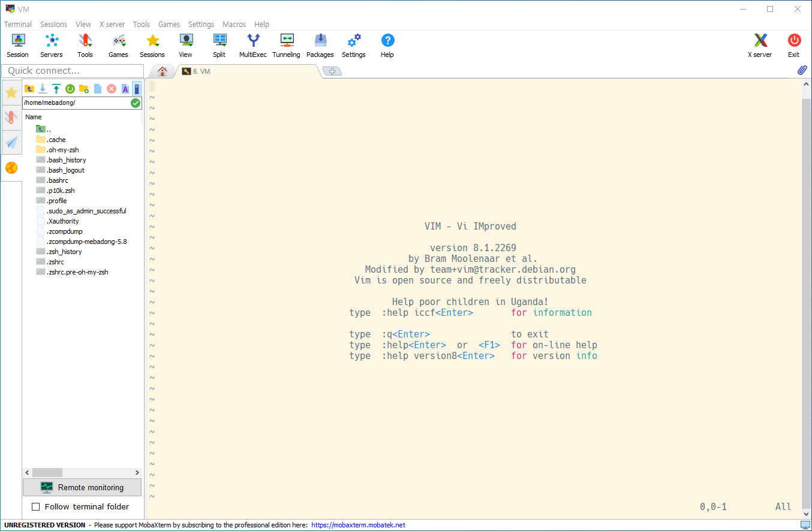Screen dimensions: 812x531
Task: Go to the Home tab
Action: (162, 71)
